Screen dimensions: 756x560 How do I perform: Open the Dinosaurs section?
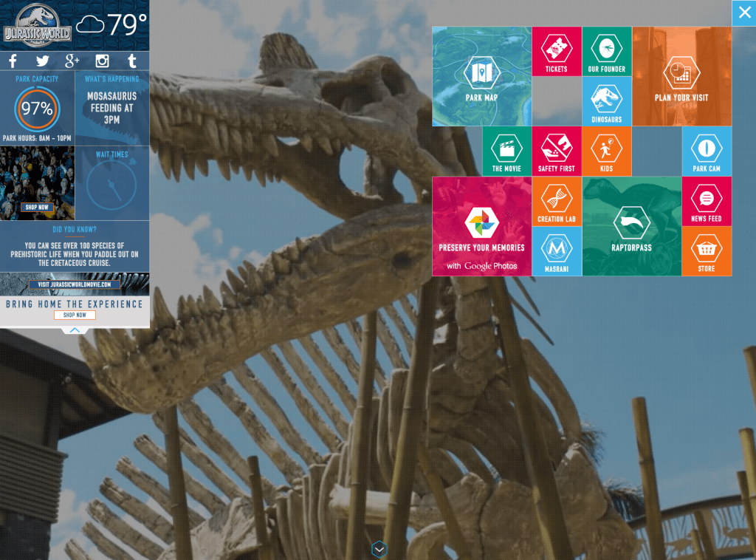pyautogui.click(x=606, y=100)
